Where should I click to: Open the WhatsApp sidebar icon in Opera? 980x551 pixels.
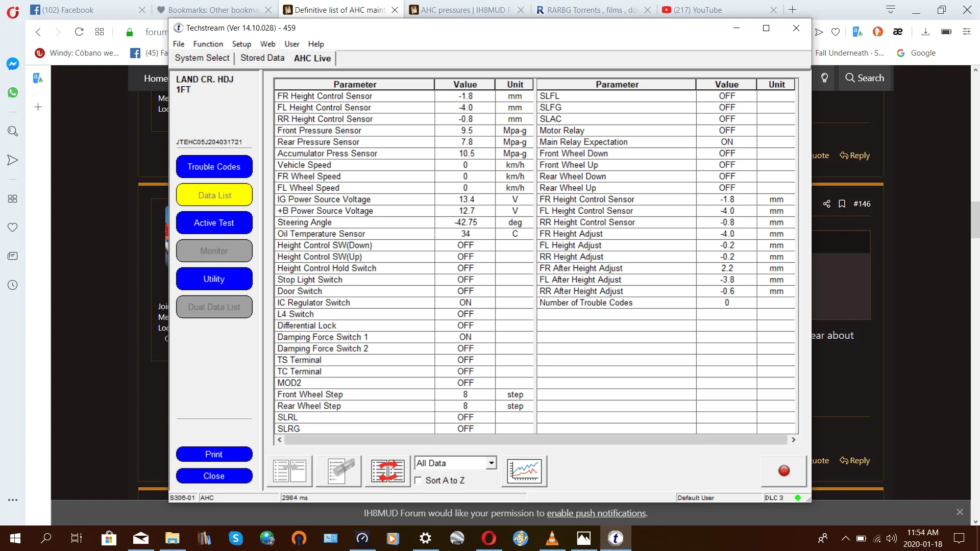click(x=13, y=92)
